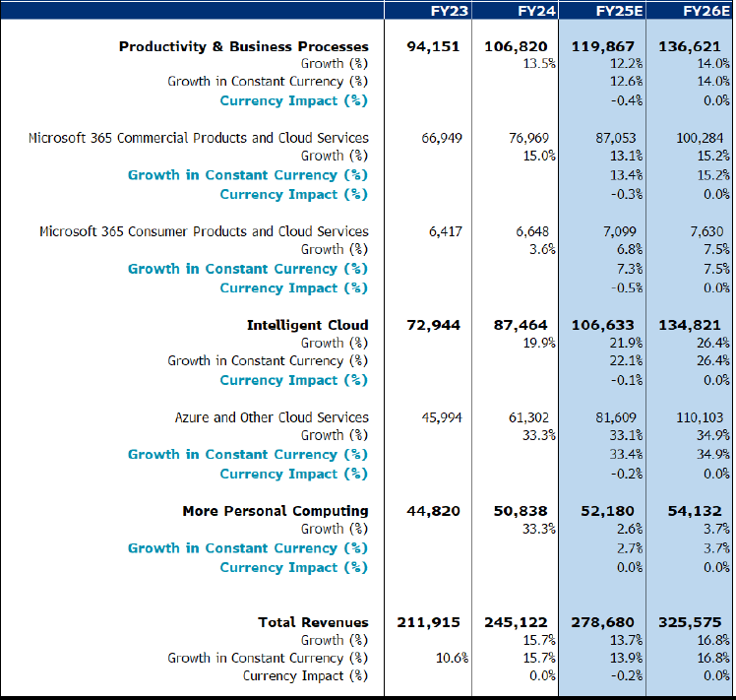736x700 pixels.
Task: Select the FY24 Total Revenues value 245,122
Action: (521, 622)
